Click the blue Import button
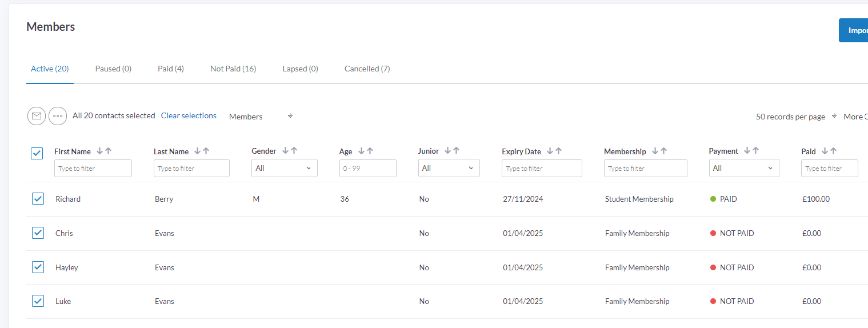The height and width of the screenshot is (328, 868). 854,30
